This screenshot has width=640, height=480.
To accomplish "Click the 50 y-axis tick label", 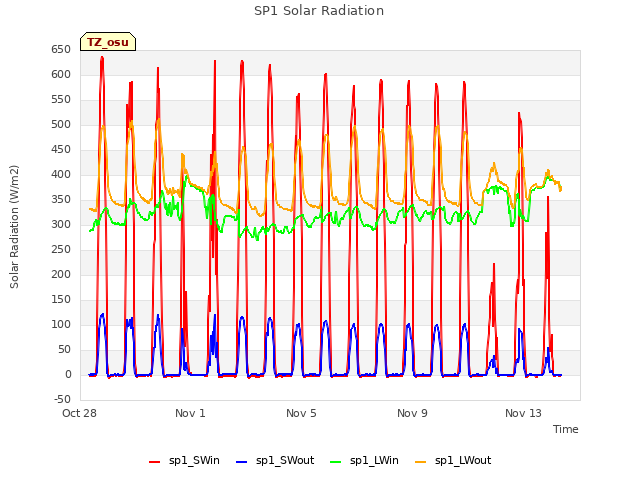I will [x=64, y=349].
